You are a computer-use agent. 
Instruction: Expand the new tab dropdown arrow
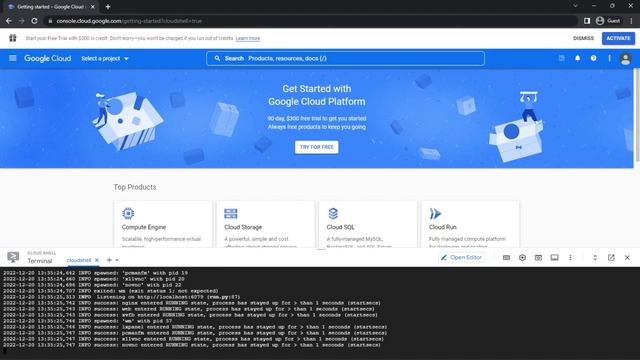pos(117,260)
